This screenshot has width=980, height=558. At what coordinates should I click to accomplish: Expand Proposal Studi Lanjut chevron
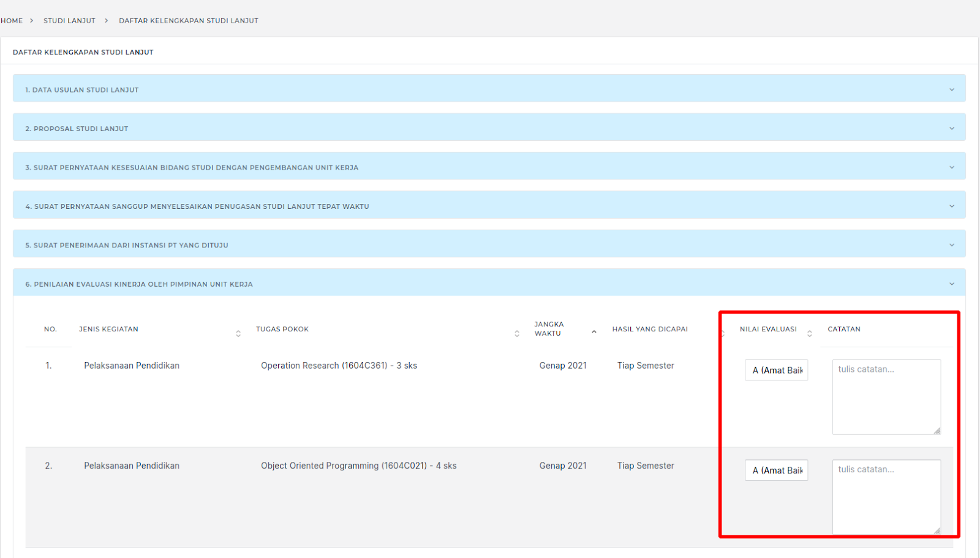pos(951,129)
